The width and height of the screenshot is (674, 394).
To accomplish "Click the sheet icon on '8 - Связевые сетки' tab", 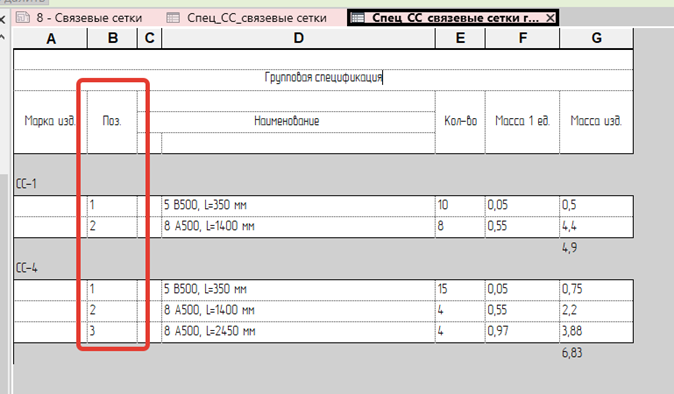I will 23,18.
